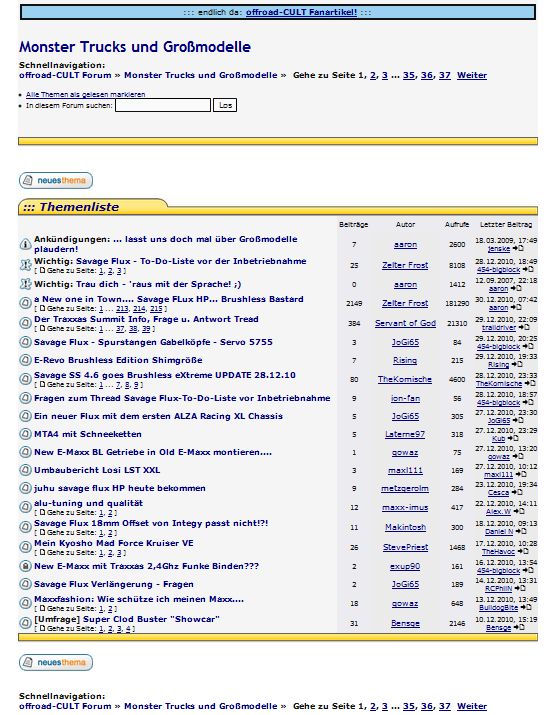Click the top neuesthema button
The width and height of the screenshot is (557, 715).
pyautogui.click(x=56, y=181)
